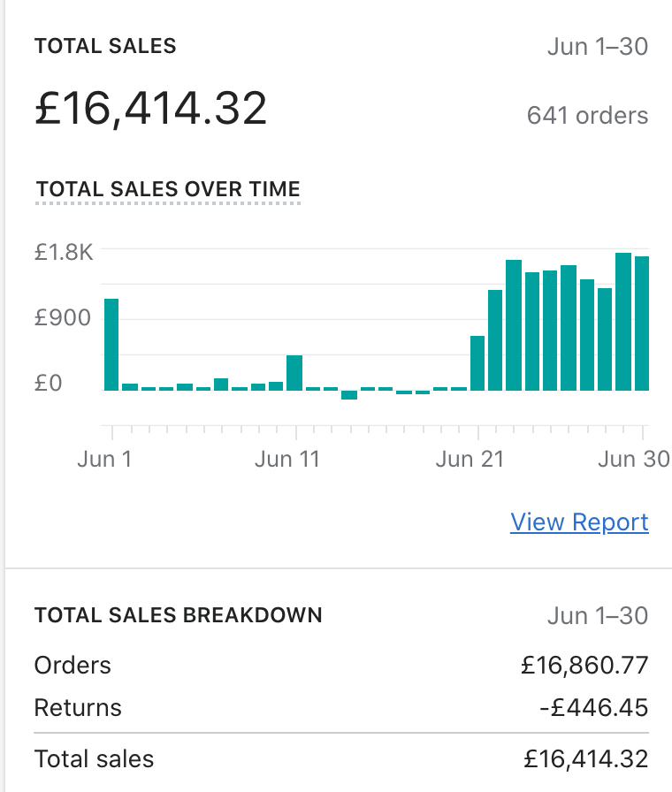Click the Orders row label in breakdown
This screenshot has height=792, width=672.
click(x=73, y=666)
